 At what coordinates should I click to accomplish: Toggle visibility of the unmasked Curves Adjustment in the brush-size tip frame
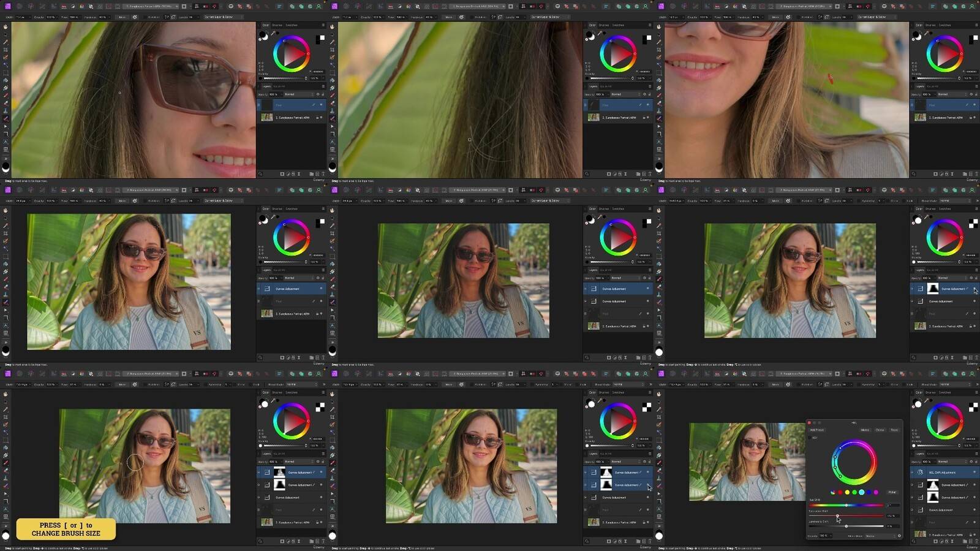pos(321,498)
